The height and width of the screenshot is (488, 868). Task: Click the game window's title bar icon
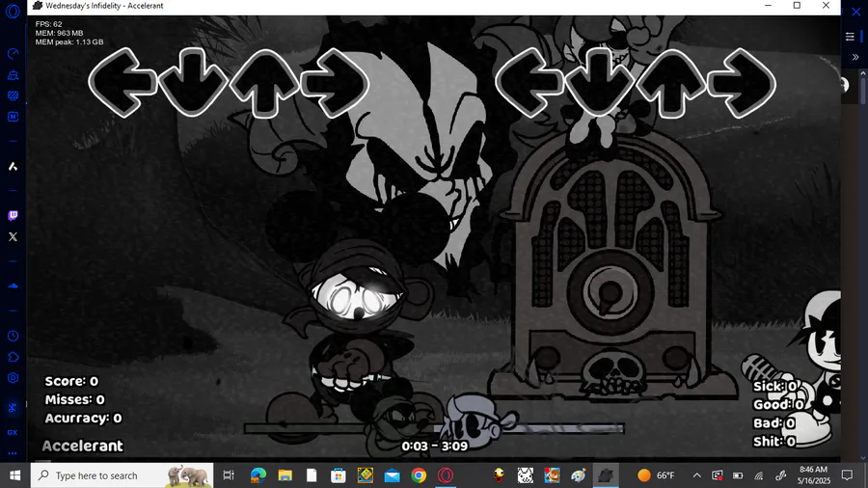38,6
